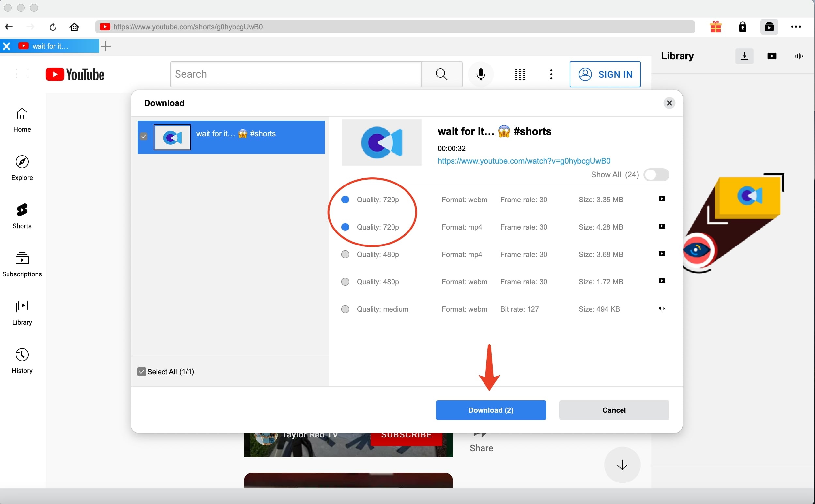This screenshot has width=815, height=504.
Task: Open YouTube vertical dots settings menu
Action: coord(551,74)
